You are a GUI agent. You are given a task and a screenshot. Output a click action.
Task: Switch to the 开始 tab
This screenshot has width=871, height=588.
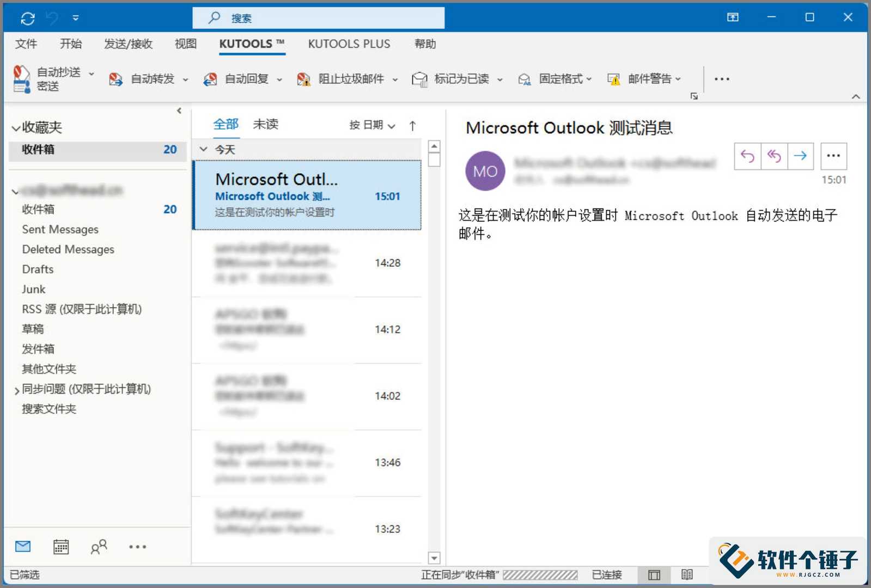point(71,44)
